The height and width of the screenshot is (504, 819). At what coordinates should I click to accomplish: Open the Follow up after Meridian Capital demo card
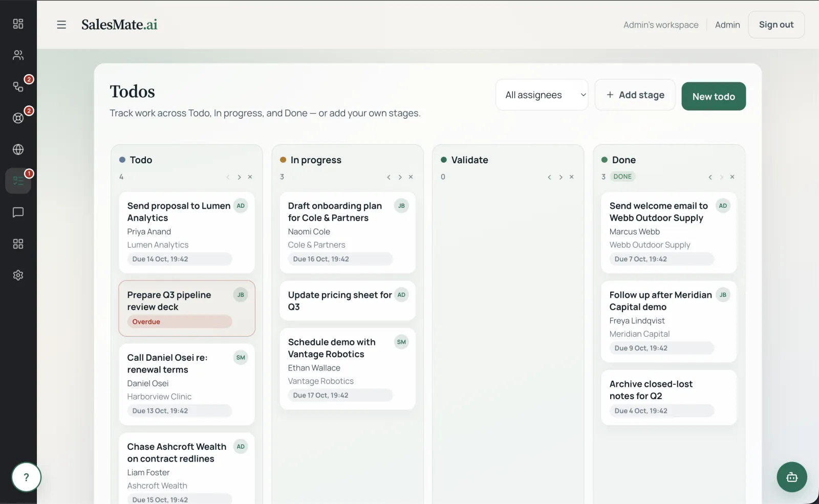(x=669, y=321)
